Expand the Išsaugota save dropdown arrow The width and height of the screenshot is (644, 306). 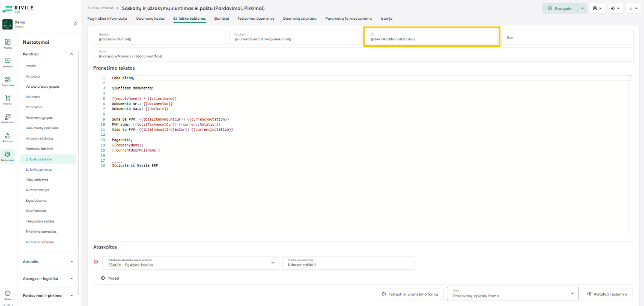coord(582,8)
